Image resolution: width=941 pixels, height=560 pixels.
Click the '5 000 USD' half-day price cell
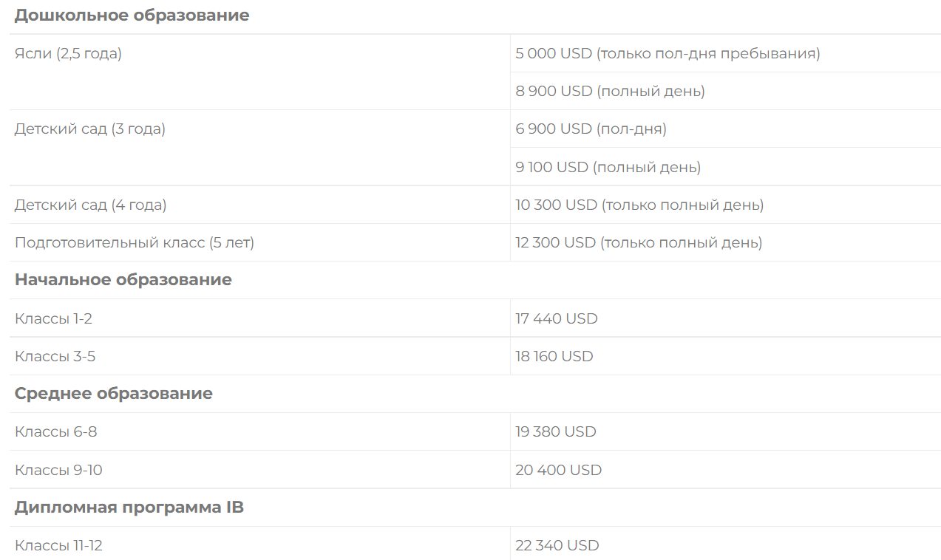[667, 53]
